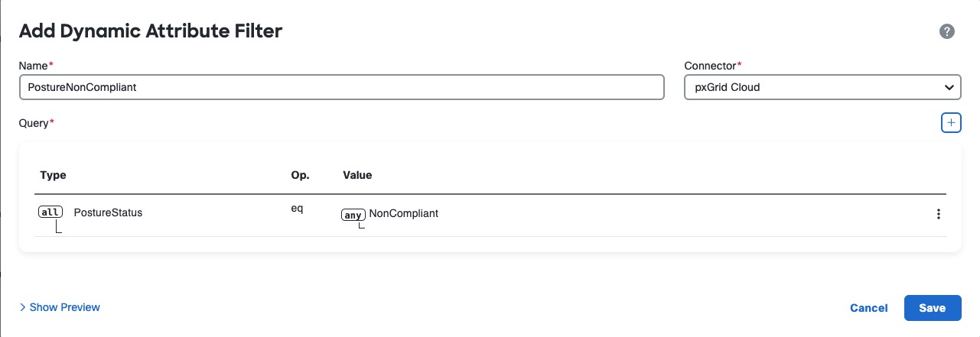
Task: Click the Add Dynamic Attribute Filter title
Action: [x=151, y=31]
